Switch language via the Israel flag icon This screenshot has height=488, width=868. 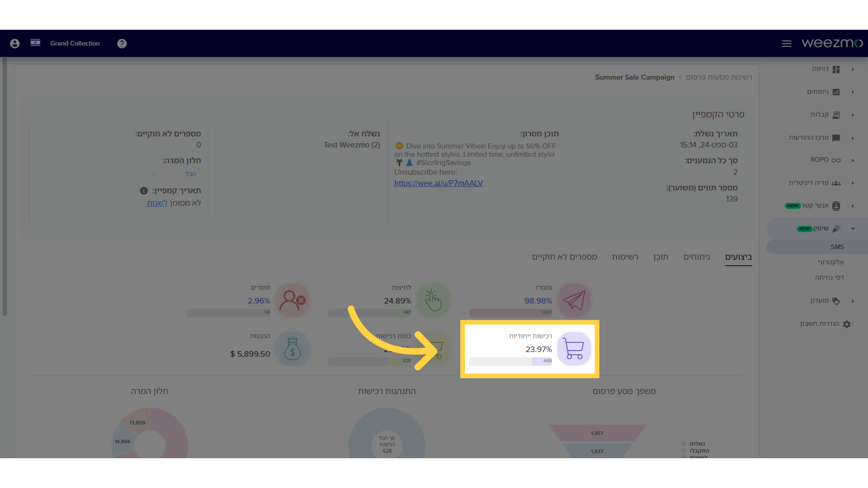pos(35,42)
